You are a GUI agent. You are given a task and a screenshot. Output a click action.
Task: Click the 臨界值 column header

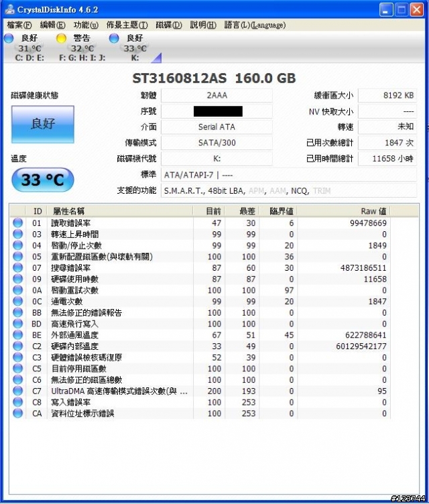[x=278, y=211]
